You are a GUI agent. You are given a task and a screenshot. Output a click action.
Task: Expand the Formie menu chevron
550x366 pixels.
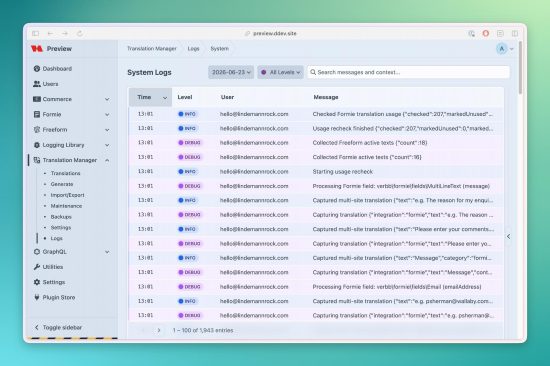[x=107, y=114]
